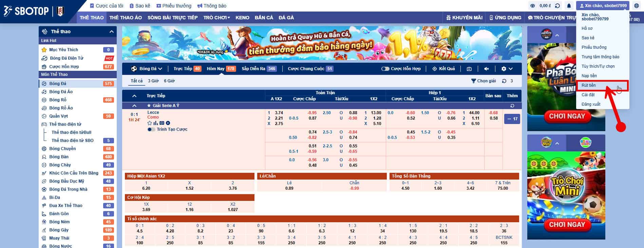This screenshot has height=248, width=644.
Task: Click the notification bell icon
Action: click(x=569, y=6)
